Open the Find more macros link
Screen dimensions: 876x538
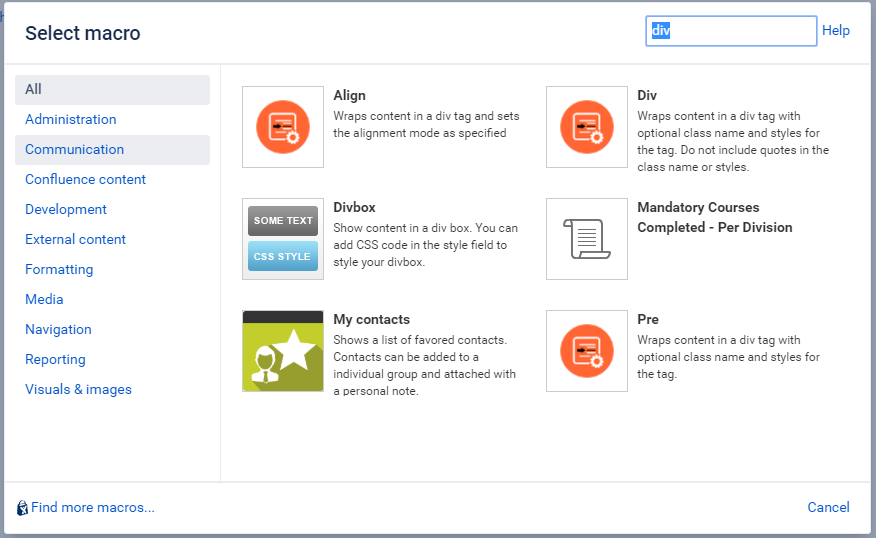pos(93,507)
